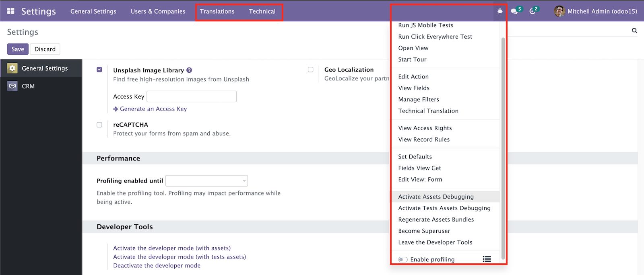Select Activate Assets Debugging
The image size is (644, 275).
[x=446, y=197]
